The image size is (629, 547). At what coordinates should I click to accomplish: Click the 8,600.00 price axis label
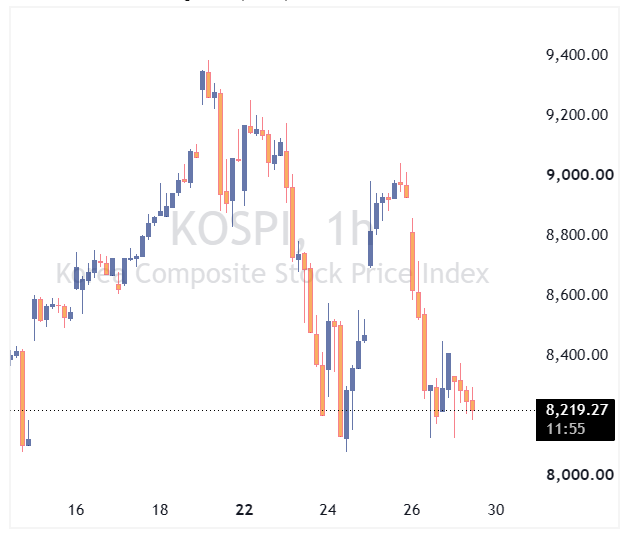point(576,295)
